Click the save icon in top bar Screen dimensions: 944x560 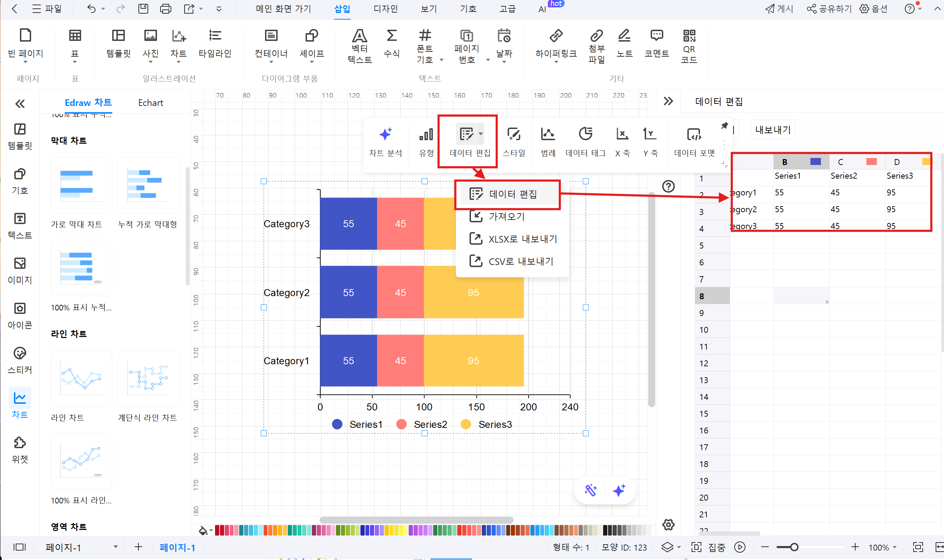pos(143,8)
